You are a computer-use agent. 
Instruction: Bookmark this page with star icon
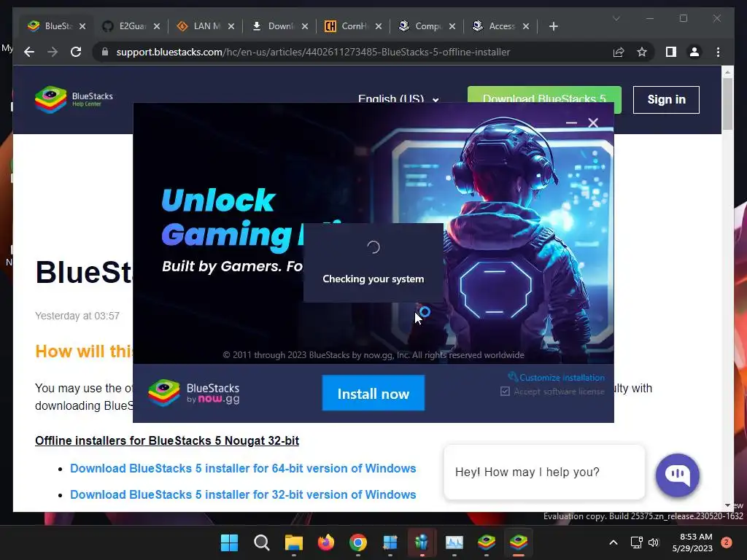(x=642, y=52)
